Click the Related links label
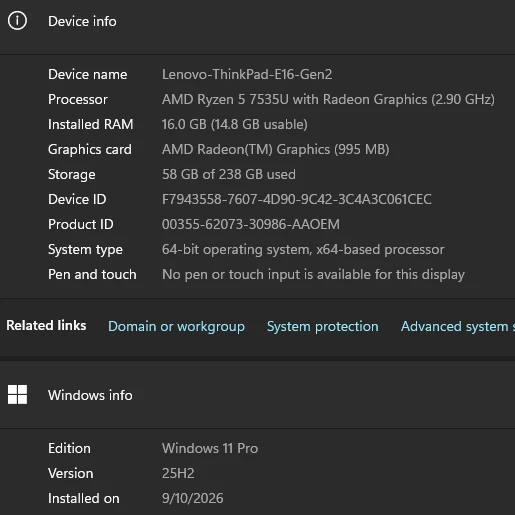This screenshot has height=515, width=515. click(46, 326)
